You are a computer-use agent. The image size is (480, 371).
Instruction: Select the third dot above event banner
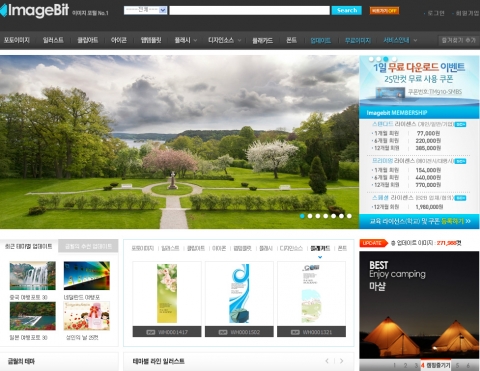coord(386,59)
